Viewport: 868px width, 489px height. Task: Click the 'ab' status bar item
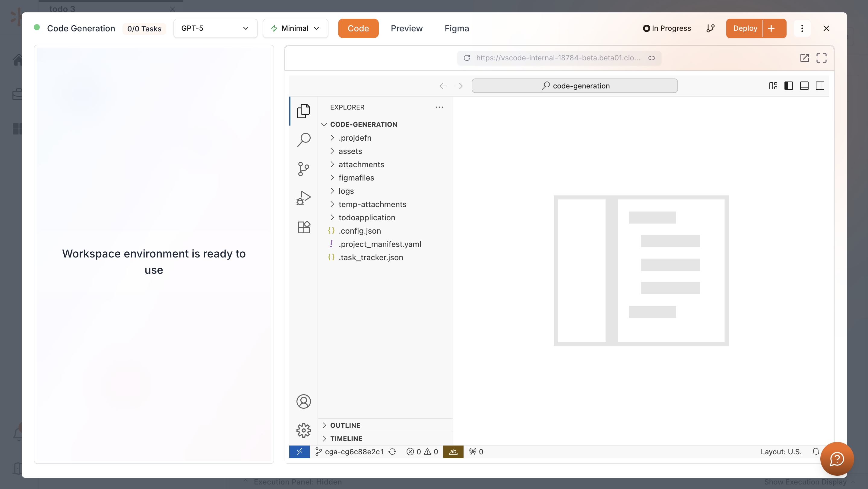(x=453, y=452)
